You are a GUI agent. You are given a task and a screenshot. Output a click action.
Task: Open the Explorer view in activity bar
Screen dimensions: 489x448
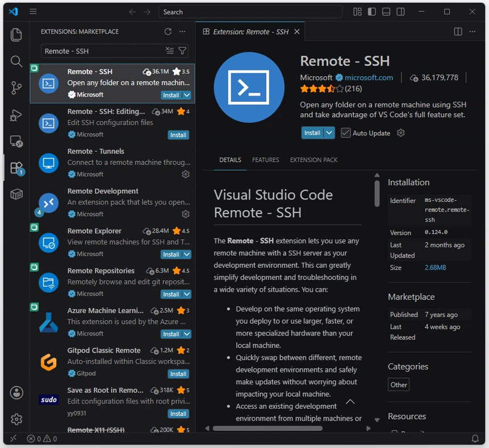click(x=16, y=35)
